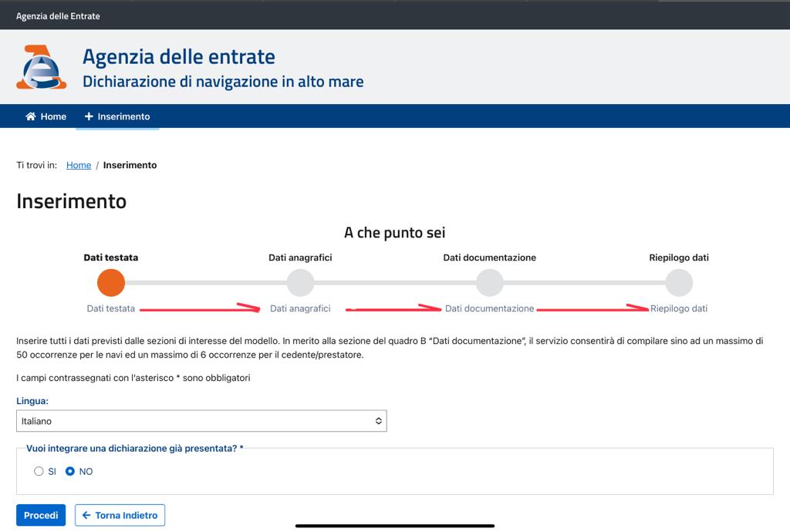The width and height of the screenshot is (790, 532).
Task: Click the Riepilogo dati label under the stepper
Action: point(679,308)
